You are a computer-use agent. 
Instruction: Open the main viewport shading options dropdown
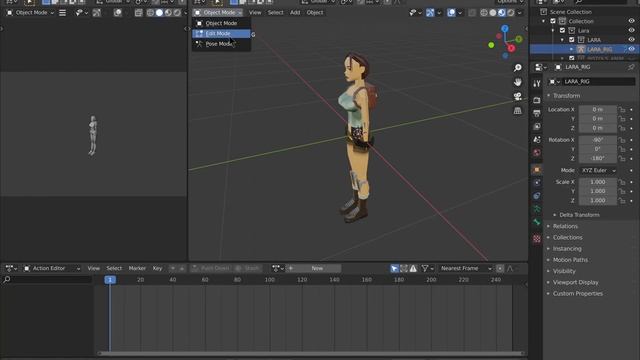click(x=520, y=13)
